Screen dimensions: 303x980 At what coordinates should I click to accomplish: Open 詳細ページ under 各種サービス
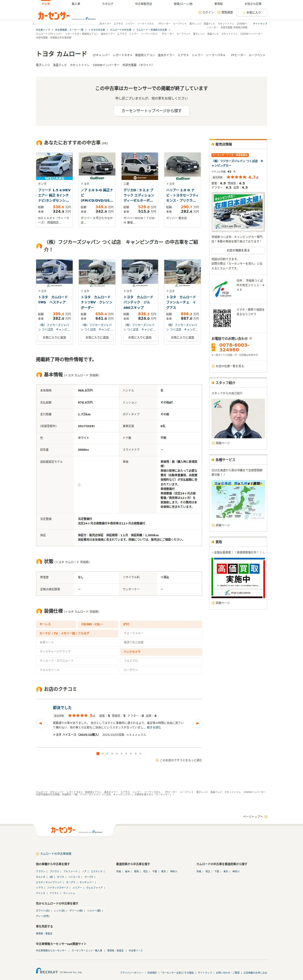tap(222, 525)
